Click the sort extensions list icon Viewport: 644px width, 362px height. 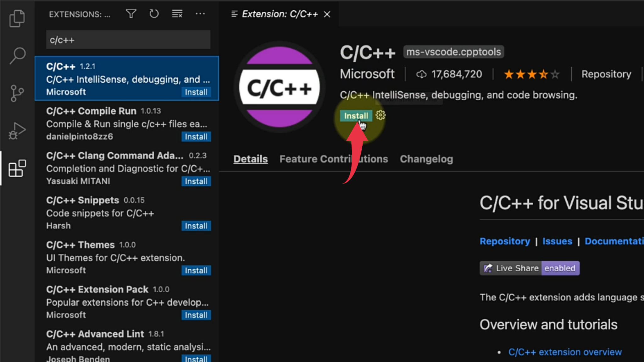[x=131, y=14]
